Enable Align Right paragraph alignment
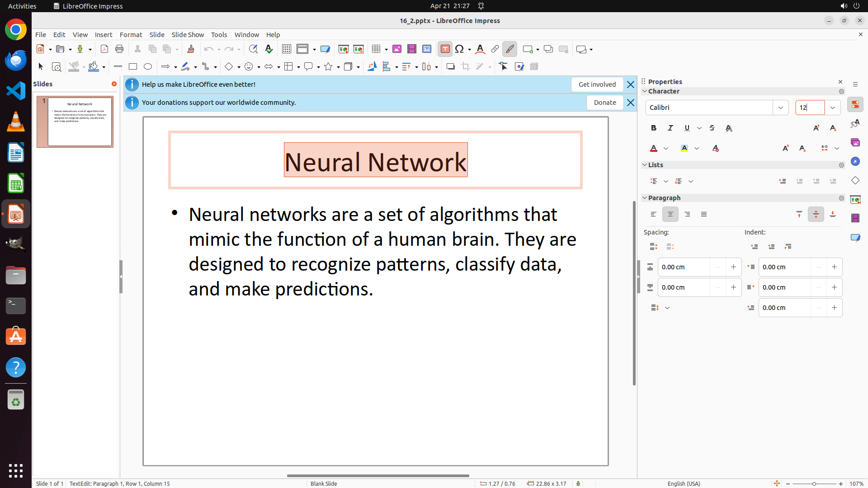 click(687, 214)
